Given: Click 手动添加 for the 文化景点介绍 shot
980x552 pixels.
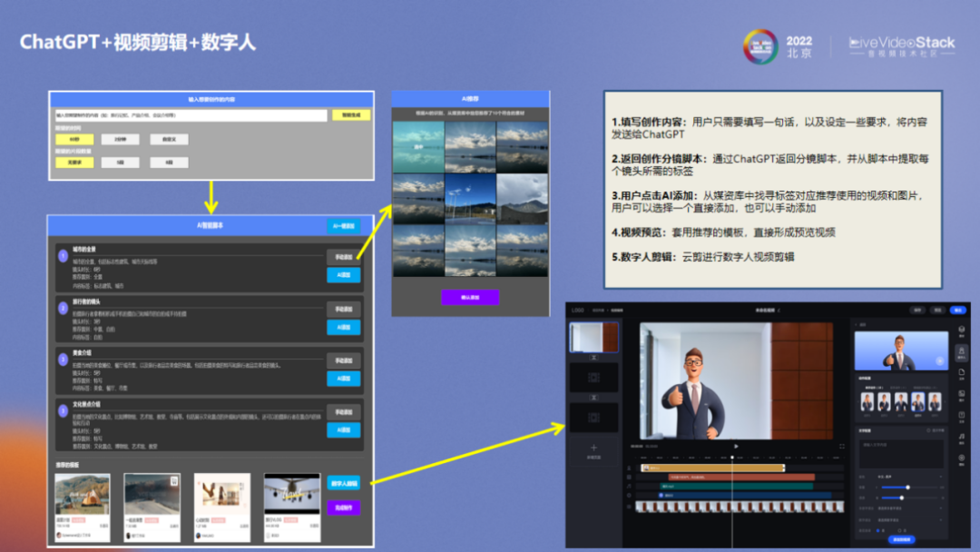Looking at the screenshot, I should click(343, 412).
